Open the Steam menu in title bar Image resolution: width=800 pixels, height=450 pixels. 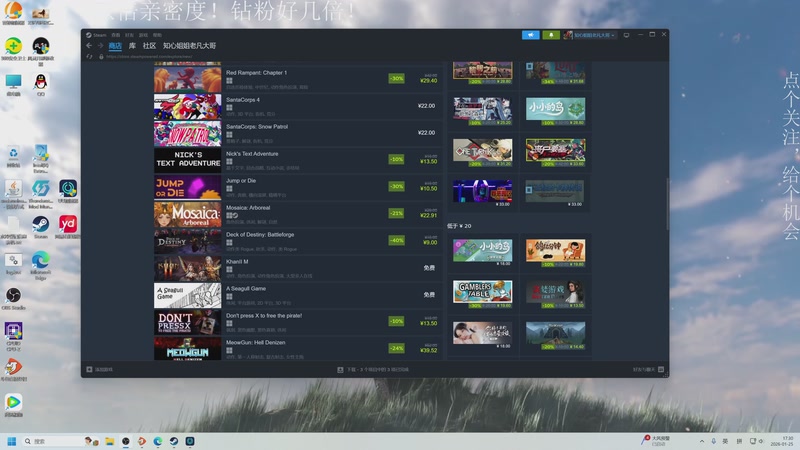pos(96,35)
